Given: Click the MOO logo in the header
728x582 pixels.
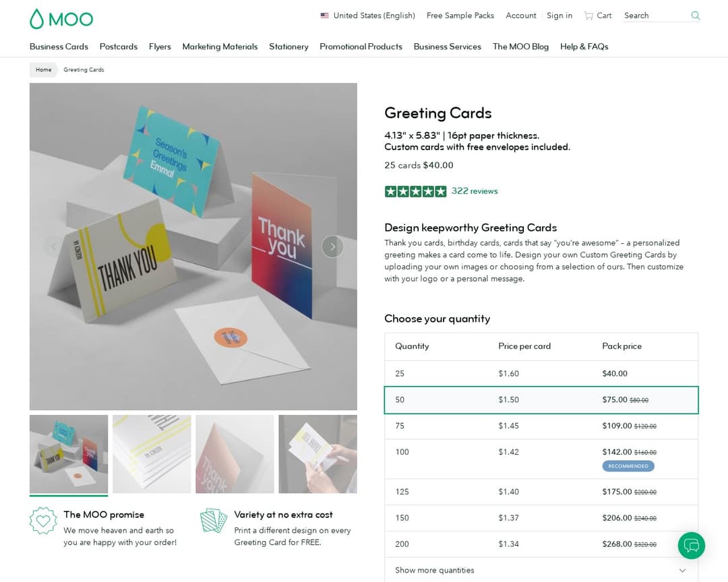Looking at the screenshot, I should coord(61,18).
